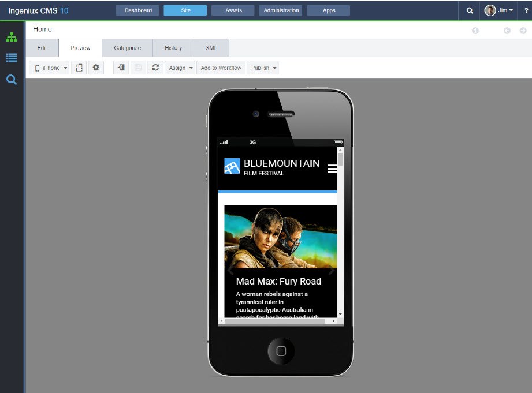Switch to the Edit tab
Image resolution: width=532 pixels, height=393 pixels.
42,48
